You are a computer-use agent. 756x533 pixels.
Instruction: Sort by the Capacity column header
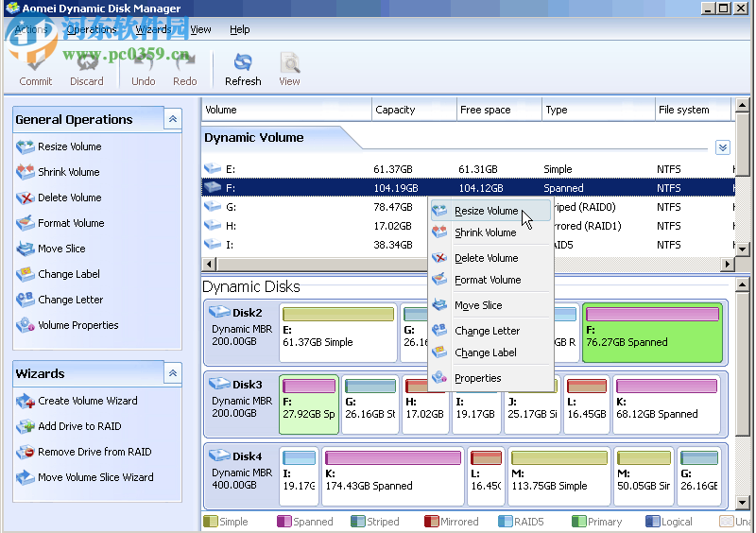[414, 110]
